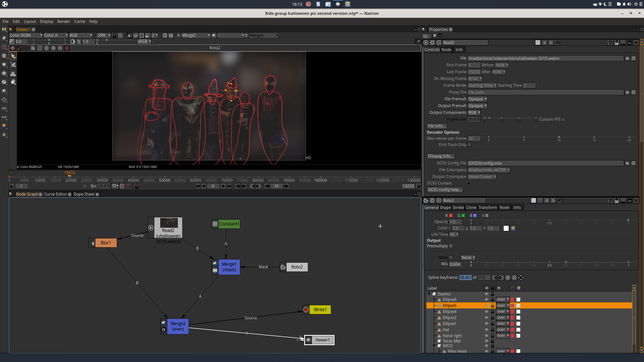Viewport: 644px width, 362px height.
Task: Select the roto selection arrow tool
Action: click(13, 56)
